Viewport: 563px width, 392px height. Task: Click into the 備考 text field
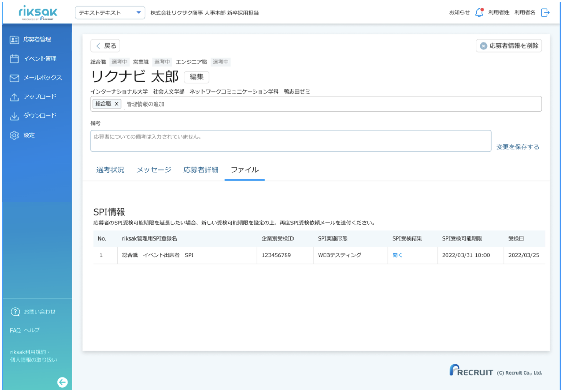pos(291,141)
